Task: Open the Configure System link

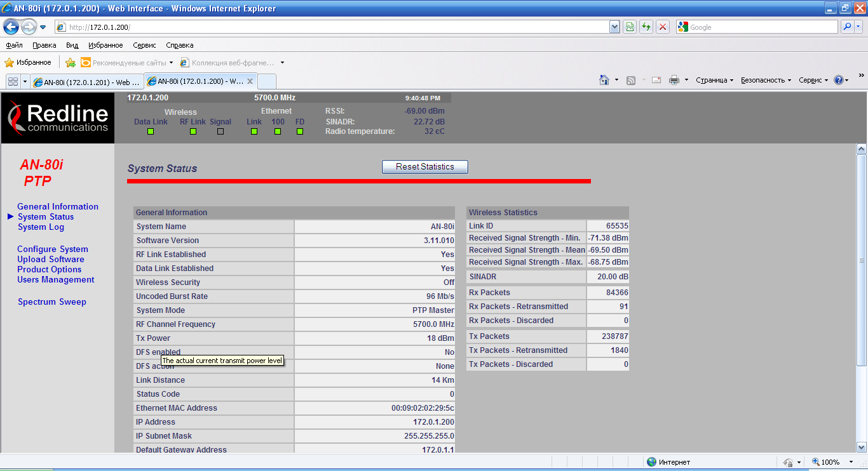Action: pos(53,249)
